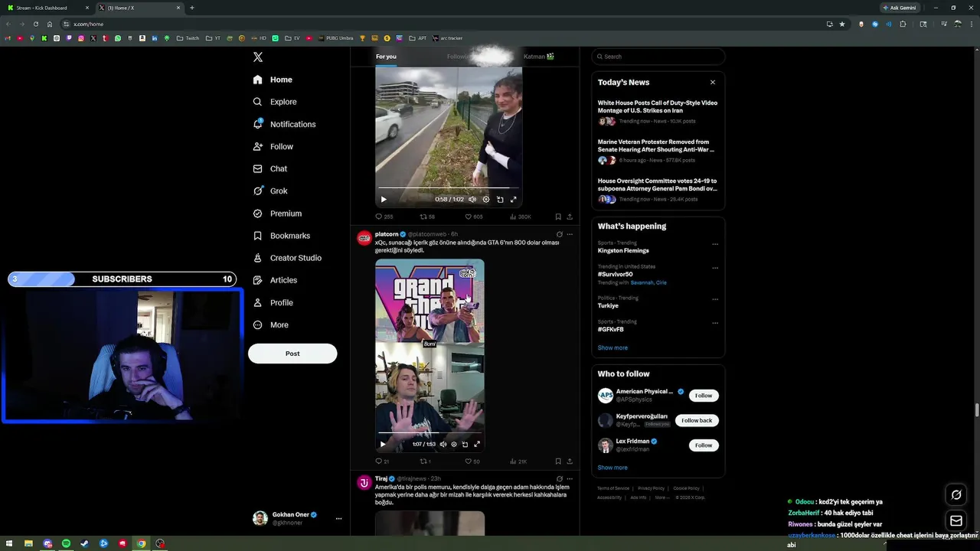Open Articles in the sidebar
This screenshot has height=551, width=980.
[275, 280]
